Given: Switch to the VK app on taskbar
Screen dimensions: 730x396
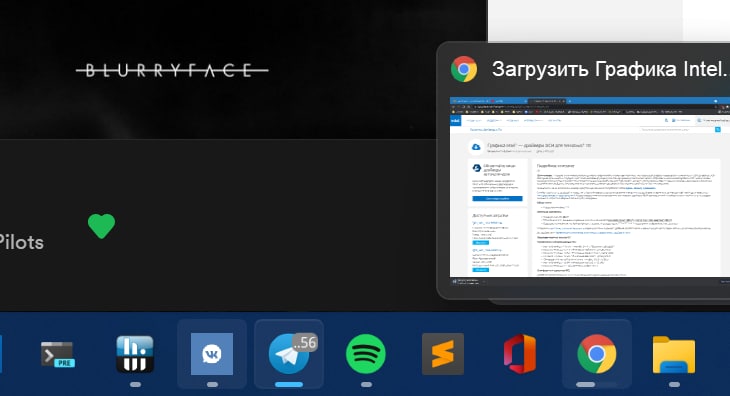Looking at the screenshot, I should click(x=212, y=354).
